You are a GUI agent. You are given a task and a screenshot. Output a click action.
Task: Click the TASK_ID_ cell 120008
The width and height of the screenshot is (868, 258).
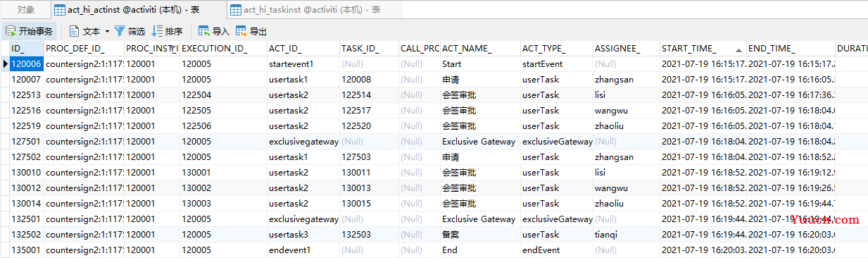point(368,79)
